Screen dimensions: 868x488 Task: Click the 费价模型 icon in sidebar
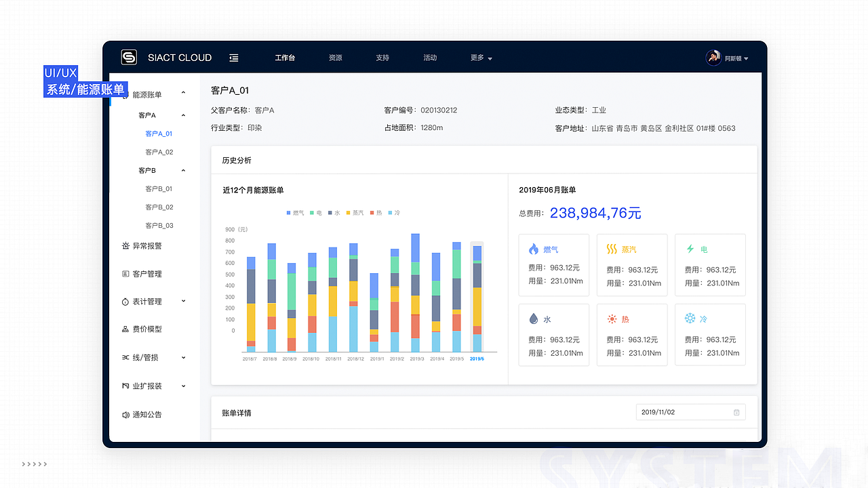pyautogui.click(x=125, y=329)
